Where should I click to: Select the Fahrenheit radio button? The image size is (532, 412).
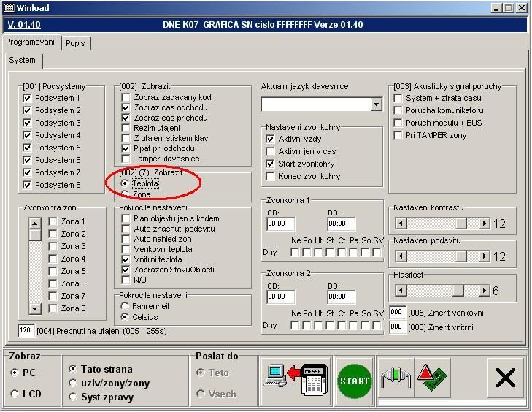tap(126, 305)
